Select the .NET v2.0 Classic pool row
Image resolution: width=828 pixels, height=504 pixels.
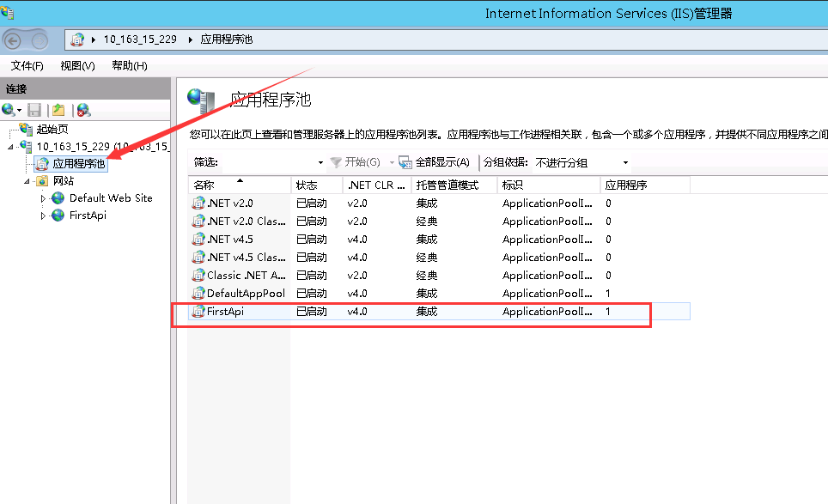pos(440,222)
